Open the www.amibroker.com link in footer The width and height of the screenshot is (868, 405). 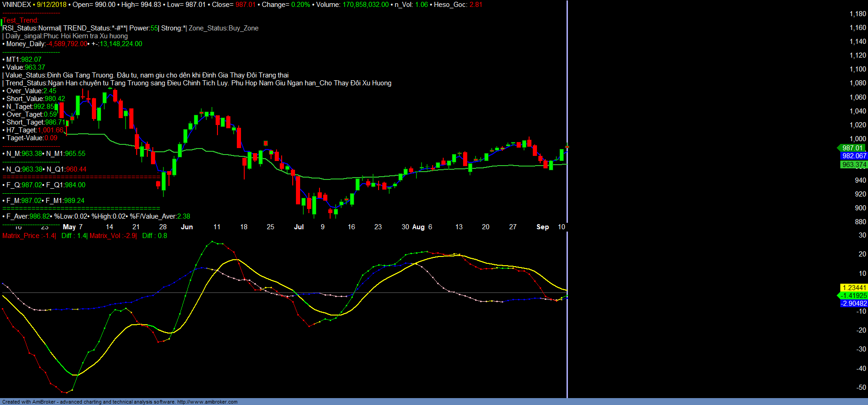[x=207, y=402]
